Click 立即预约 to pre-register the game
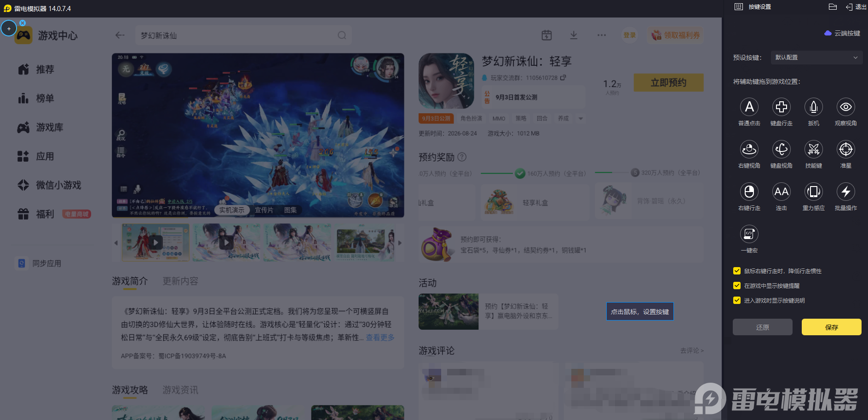 click(668, 82)
